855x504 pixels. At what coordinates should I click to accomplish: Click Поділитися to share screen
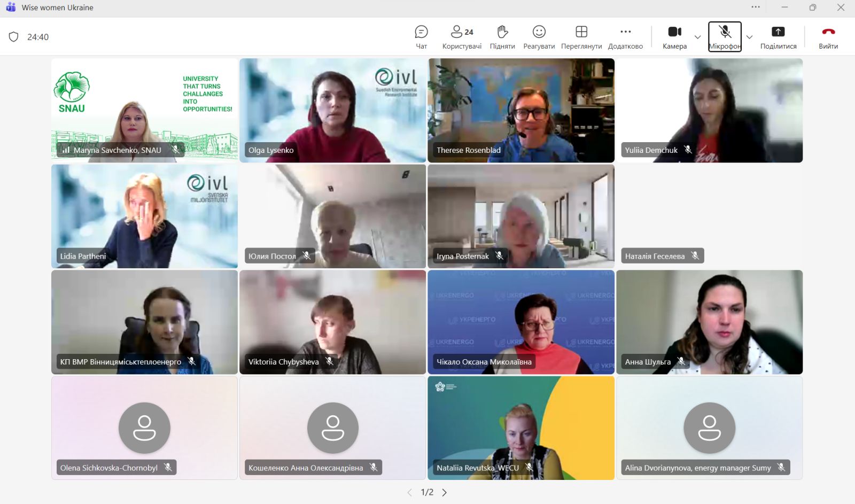pyautogui.click(x=778, y=37)
